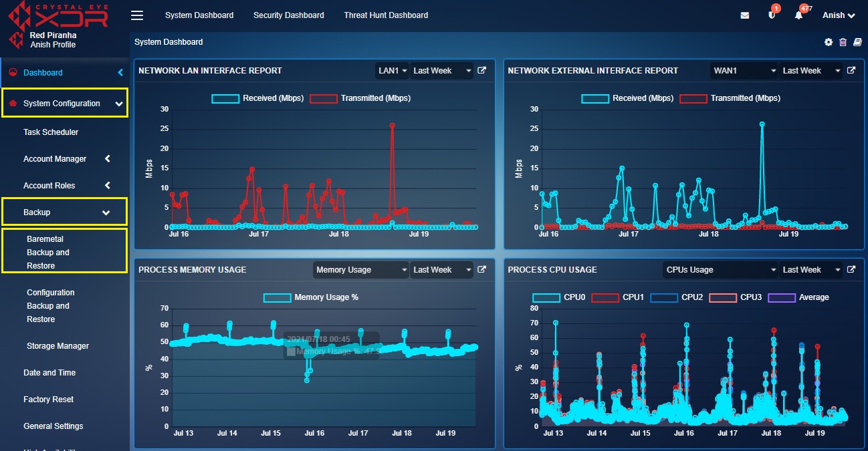Open Last Week dropdown in CPU Usage panel

(811, 269)
